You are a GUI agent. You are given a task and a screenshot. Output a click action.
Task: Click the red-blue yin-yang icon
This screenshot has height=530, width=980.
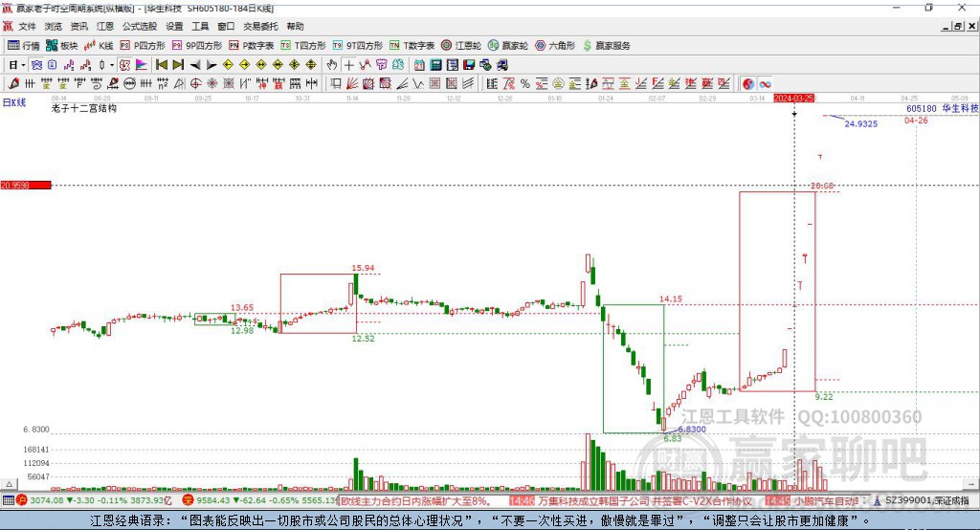[748, 84]
